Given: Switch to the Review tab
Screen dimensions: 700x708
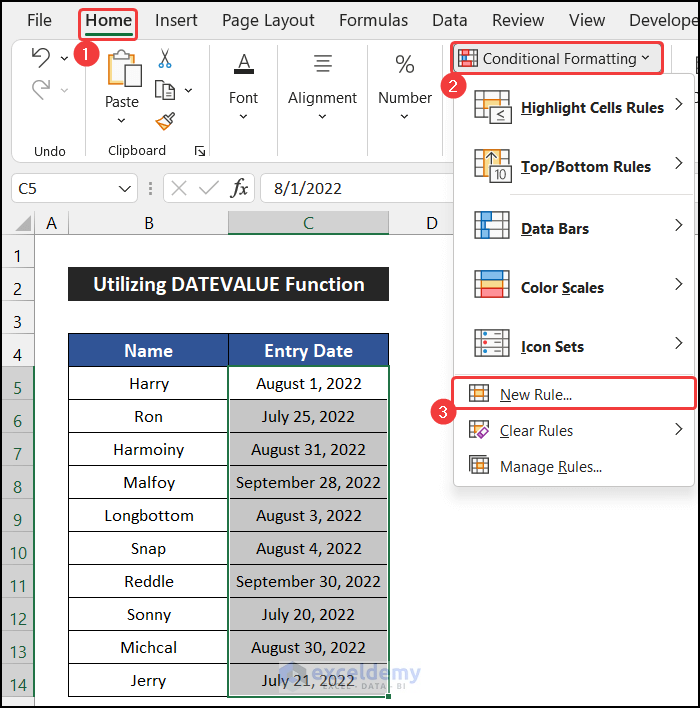Looking at the screenshot, I should click(x=518, y=20).
